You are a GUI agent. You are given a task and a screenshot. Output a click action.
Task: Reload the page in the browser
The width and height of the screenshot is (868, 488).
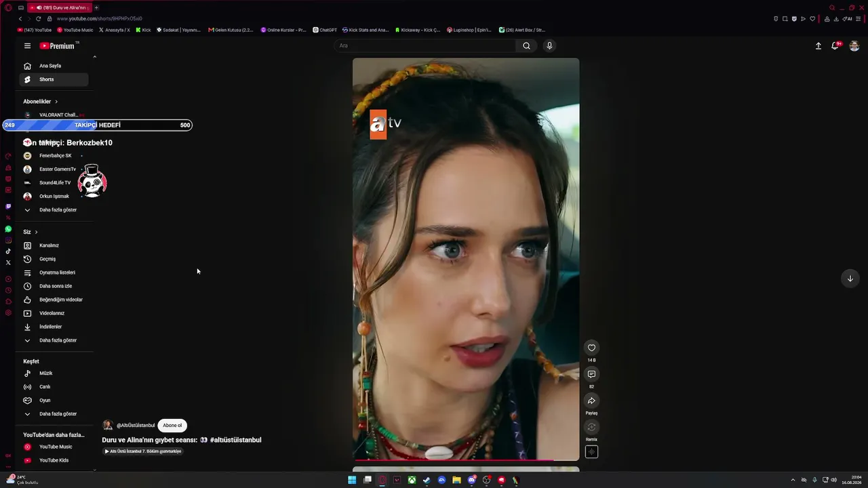tap(38, 19)
